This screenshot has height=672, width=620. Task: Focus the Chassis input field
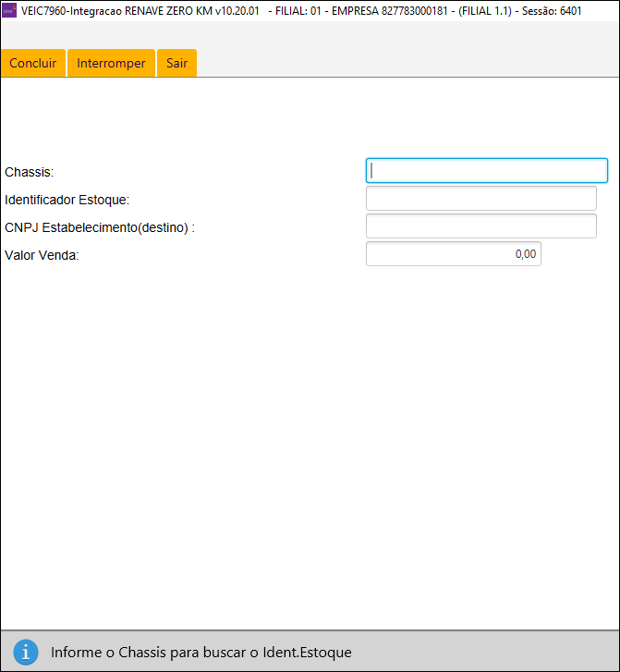click(487, 171)
